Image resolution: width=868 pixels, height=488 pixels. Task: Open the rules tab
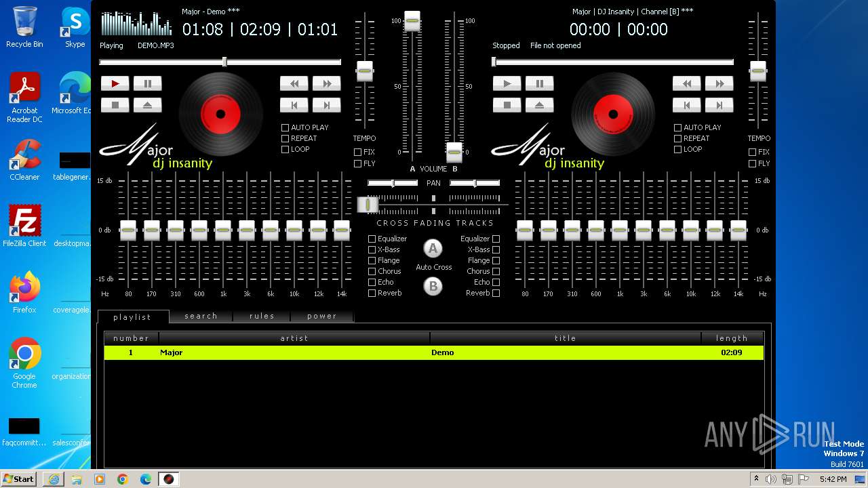[262, 317]
